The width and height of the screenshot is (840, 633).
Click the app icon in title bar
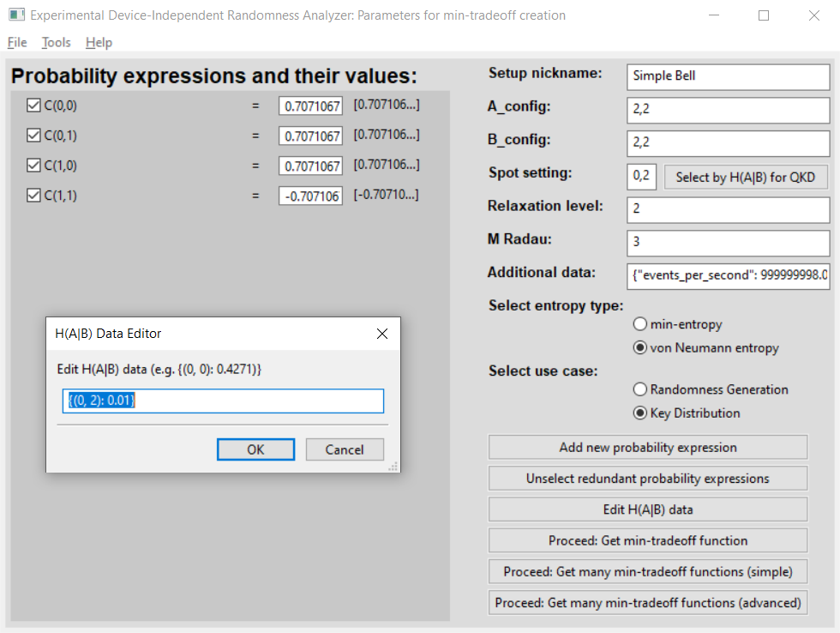click(15, 15)
